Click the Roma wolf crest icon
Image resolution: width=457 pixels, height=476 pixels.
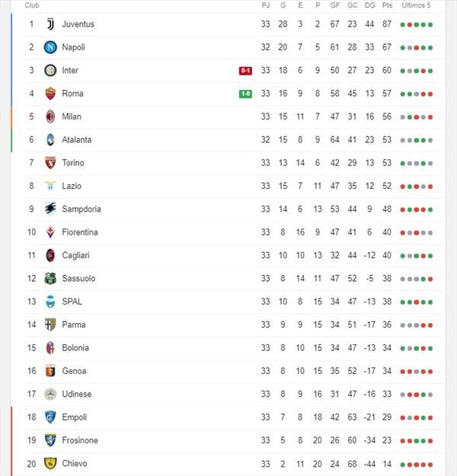tap(50, 94)
